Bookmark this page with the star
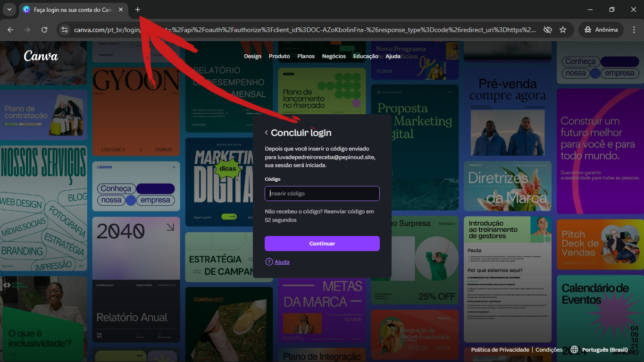The width and height of the screenshot is (644, 362). point(563,30)
